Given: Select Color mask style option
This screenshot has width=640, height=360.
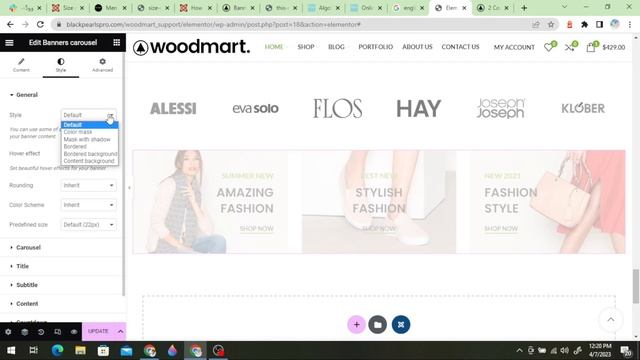Looking at the screenshot, I should 90,132.
